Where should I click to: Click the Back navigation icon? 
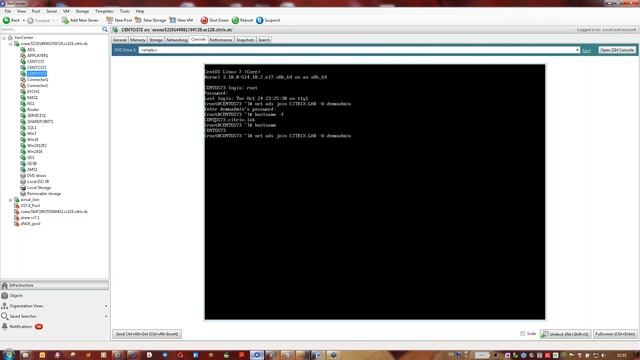pyautogui.click(x=7, y=20)
